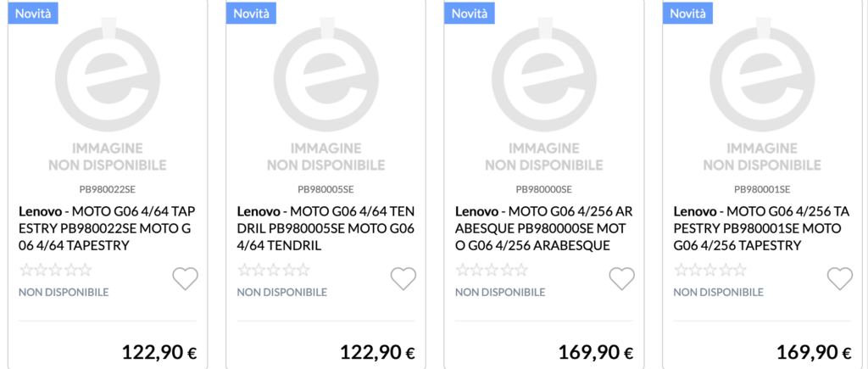Save MOTO G06 4/256 TAPESTRY to wishlist
Screen dimensions: 868x369
839,278
